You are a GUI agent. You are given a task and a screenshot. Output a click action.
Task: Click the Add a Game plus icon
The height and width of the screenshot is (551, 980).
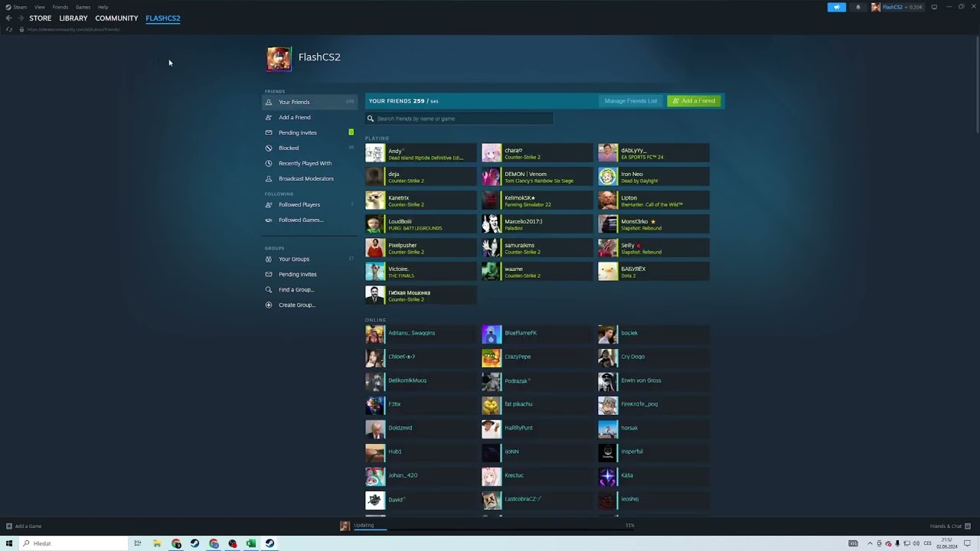tap(9, 526)
